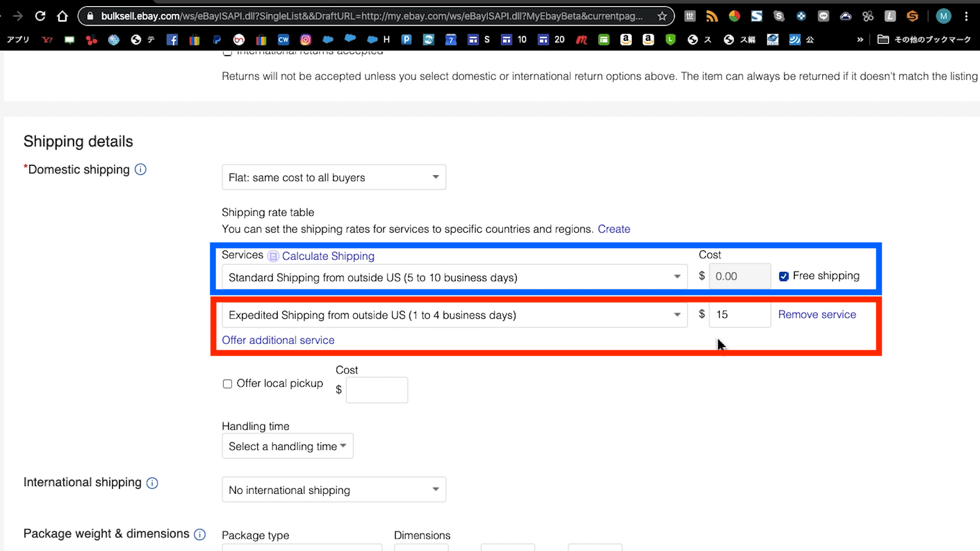980x551 pixels.
Task: Uncheck the Free shipping checkbox
Action: 783,277
